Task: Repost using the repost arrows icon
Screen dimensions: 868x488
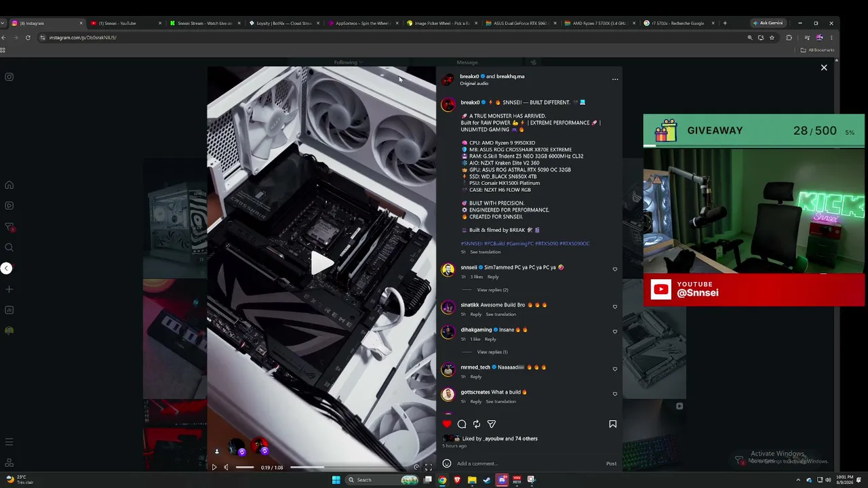Action: [477, 424]
